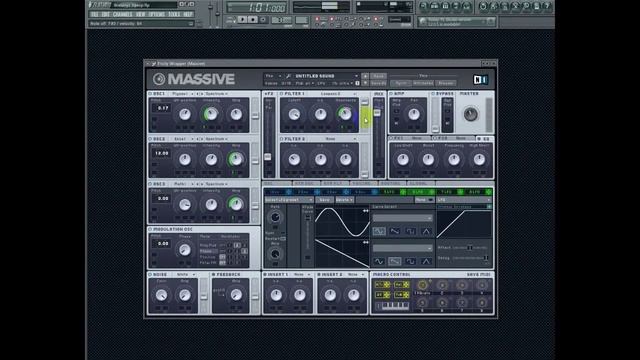Open upper Curve Select dropdown

(402, 218)
